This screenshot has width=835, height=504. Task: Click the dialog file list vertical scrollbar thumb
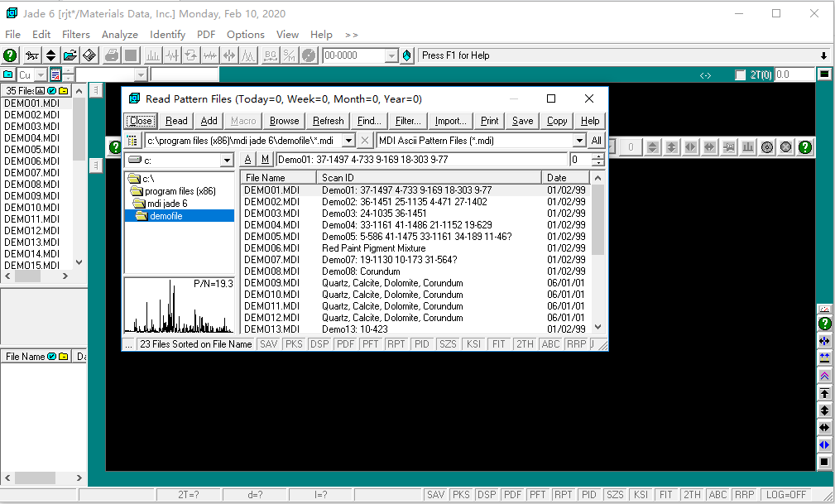[x=598, y=219]
